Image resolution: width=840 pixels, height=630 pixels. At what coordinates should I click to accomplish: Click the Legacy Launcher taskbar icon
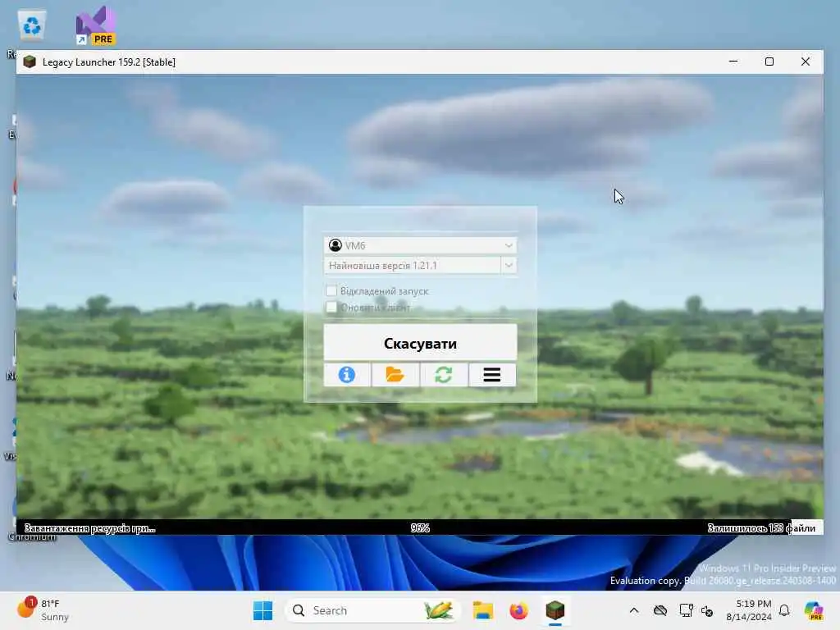[555, 610]
